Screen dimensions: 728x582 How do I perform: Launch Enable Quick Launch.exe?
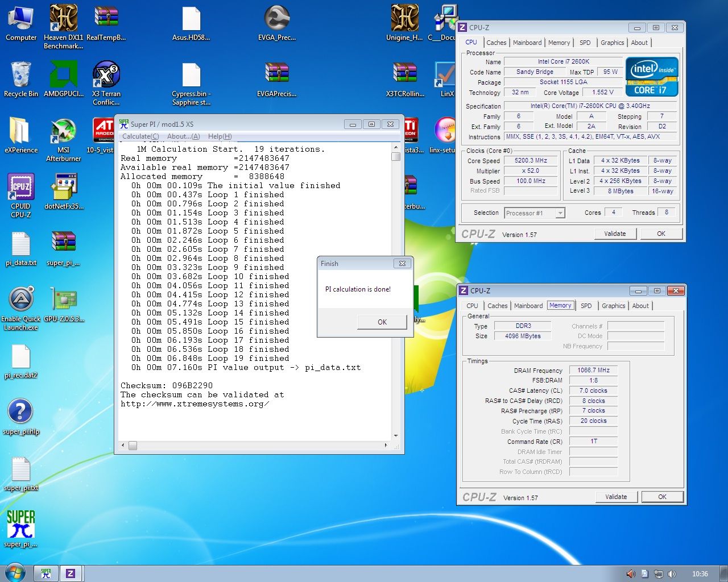click(21, 308)
